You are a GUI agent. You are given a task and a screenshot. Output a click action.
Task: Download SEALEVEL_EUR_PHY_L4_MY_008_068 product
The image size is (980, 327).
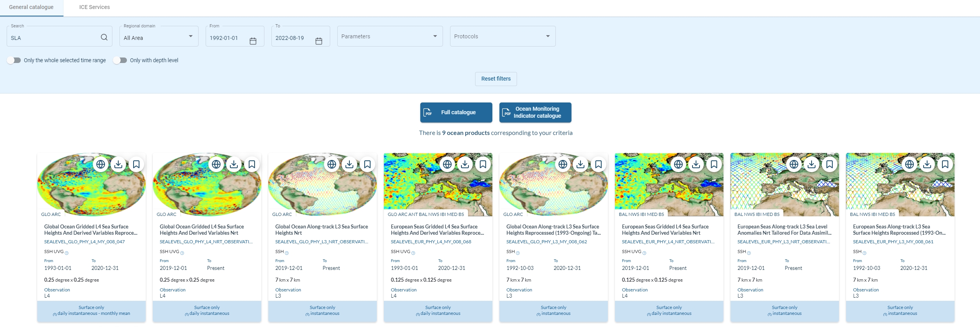coord(465,164)
